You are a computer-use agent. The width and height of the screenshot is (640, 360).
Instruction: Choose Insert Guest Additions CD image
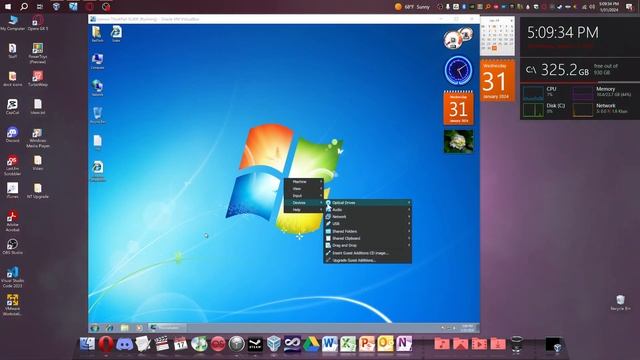pos(367,253)
